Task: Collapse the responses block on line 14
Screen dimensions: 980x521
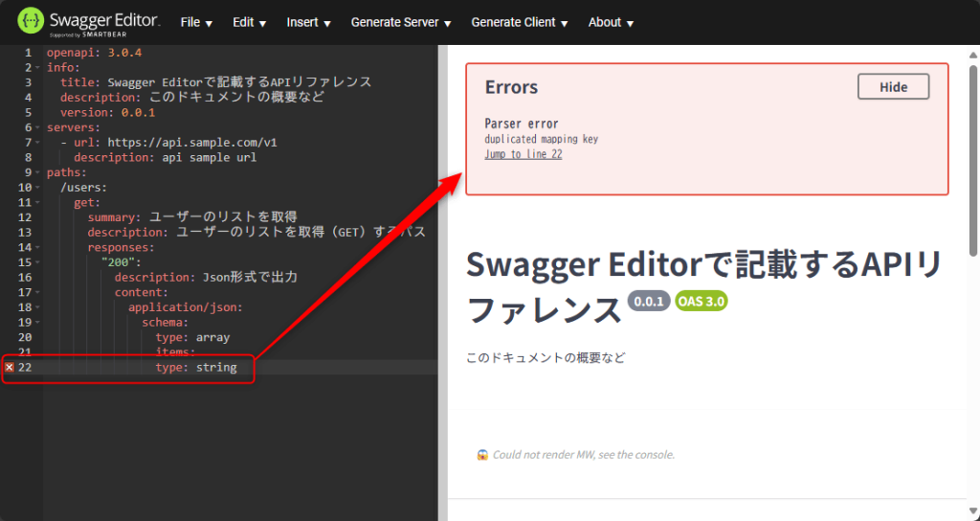Action: pos(37,247)
